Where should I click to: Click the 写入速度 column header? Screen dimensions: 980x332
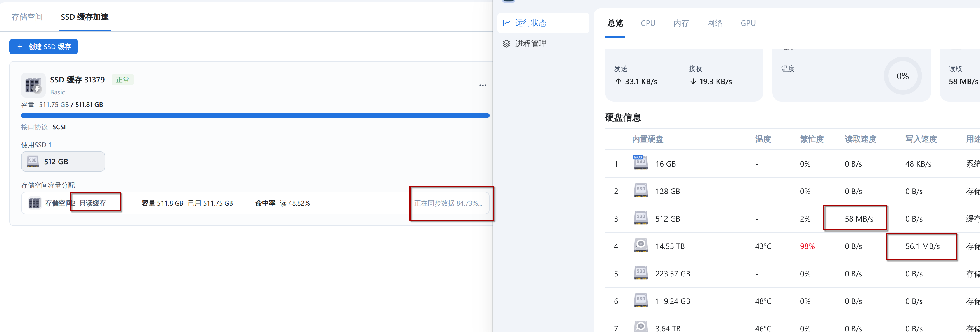pyautogui.click(x=921, y=139)
